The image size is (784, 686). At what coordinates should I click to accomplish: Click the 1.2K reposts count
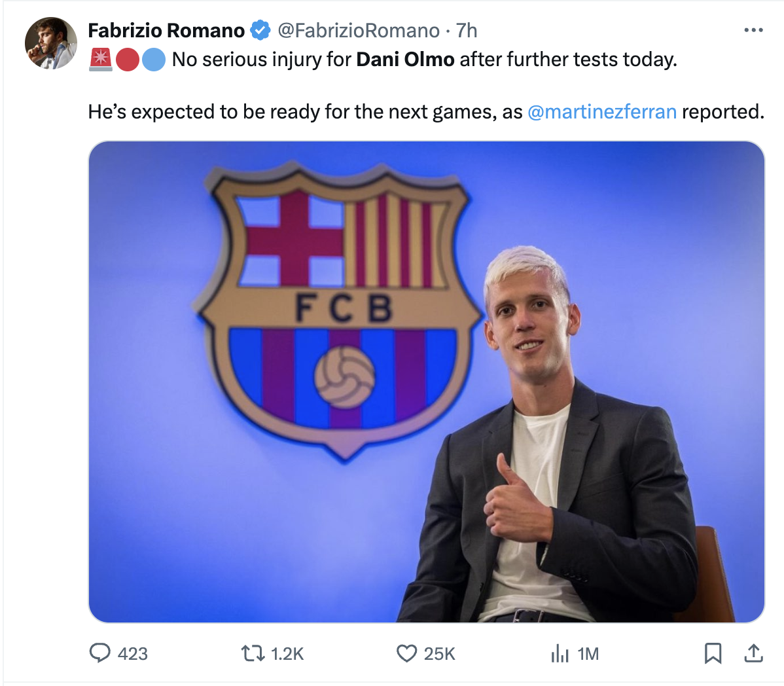[x=287, y=653]
